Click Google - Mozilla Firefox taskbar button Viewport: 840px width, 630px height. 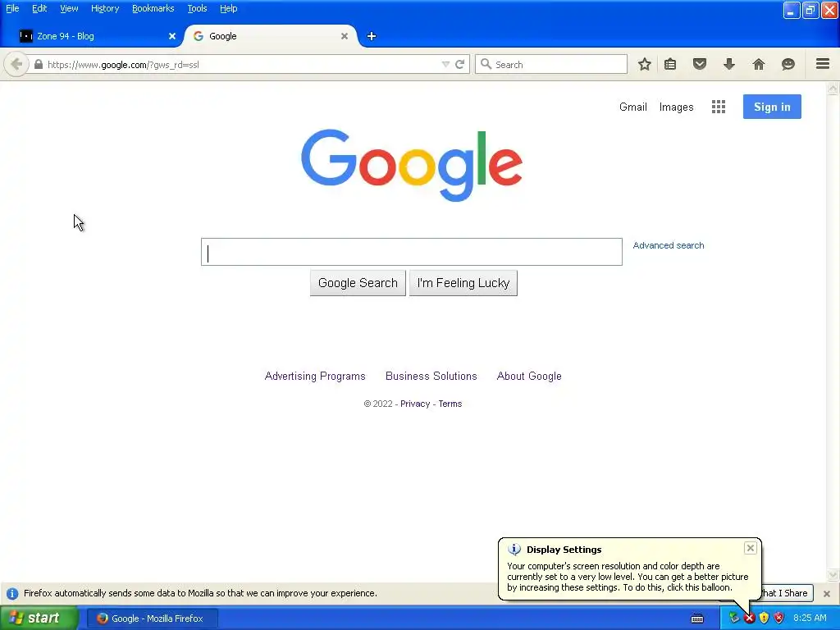(152, 619)
